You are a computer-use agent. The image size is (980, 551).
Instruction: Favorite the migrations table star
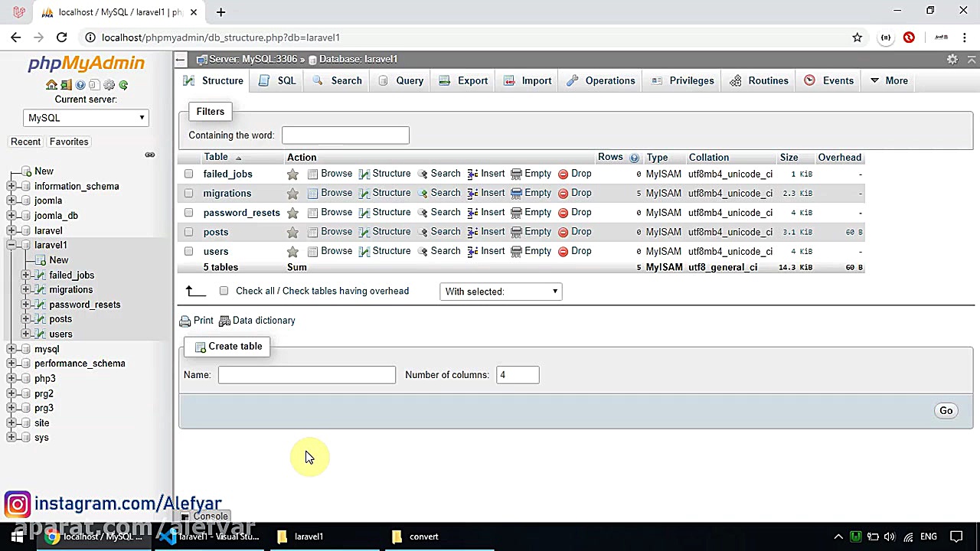point(292,194)
